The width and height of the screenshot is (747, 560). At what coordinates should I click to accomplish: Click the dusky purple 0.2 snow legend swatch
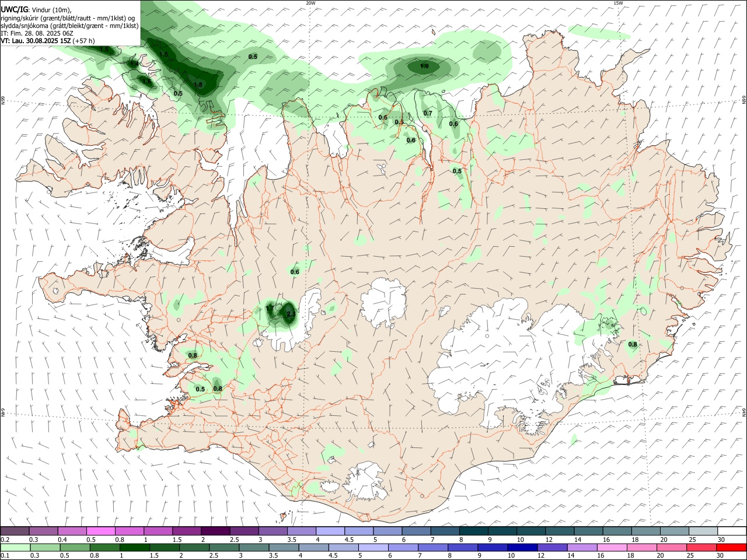[x=15, y=531]
